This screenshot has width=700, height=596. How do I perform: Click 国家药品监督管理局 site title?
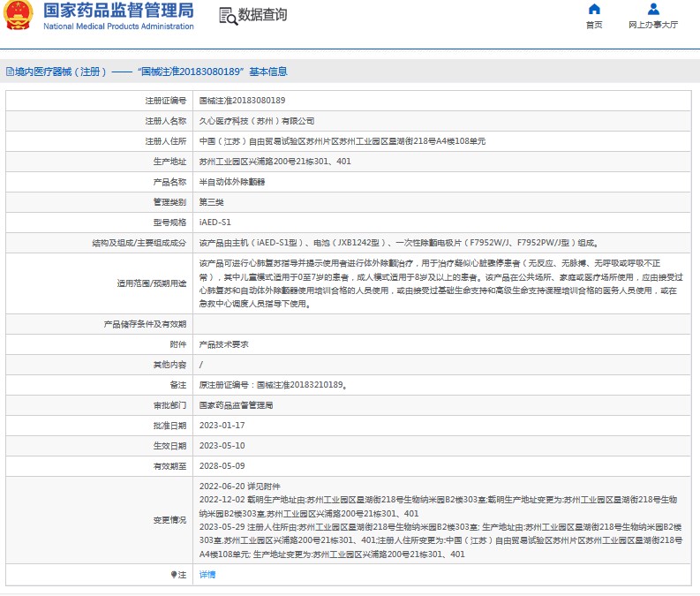point(119,11)
